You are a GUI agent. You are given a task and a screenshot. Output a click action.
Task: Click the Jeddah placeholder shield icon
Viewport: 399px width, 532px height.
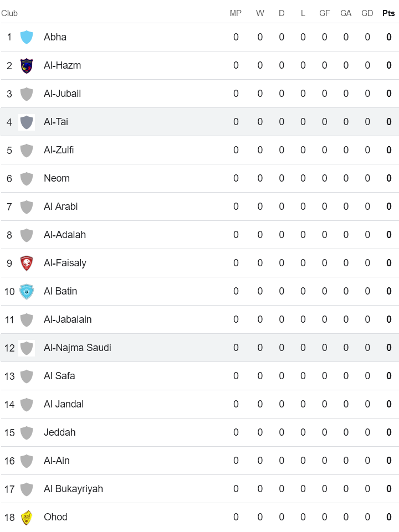(27, 432)
